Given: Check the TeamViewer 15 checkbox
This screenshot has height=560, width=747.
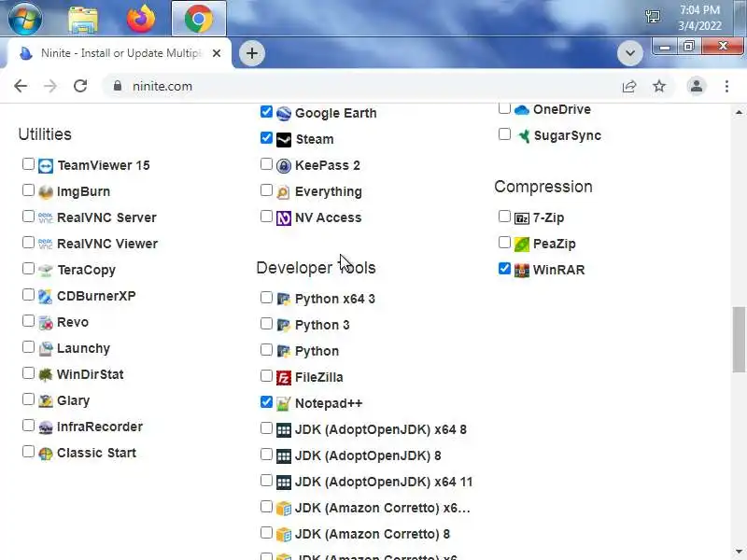Looking at the screenshot, I should click(28, 164).
